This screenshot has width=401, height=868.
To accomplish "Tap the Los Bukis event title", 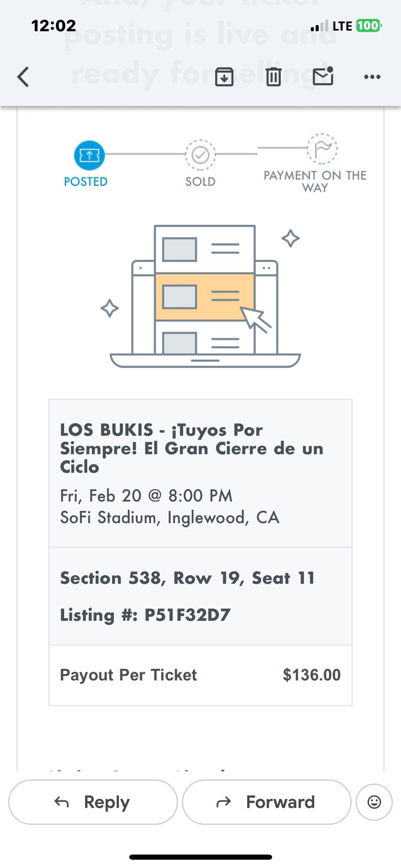I will tap(192, 448).
